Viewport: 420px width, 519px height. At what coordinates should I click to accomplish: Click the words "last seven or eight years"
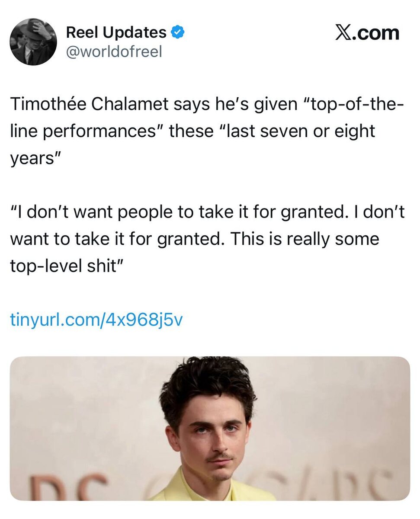tap(298, 131)
